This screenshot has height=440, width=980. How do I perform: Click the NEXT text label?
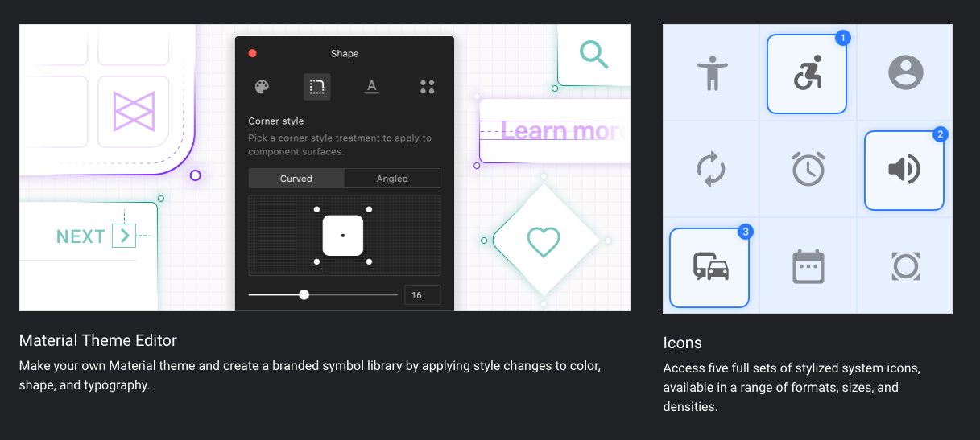(x=81, y=236)
